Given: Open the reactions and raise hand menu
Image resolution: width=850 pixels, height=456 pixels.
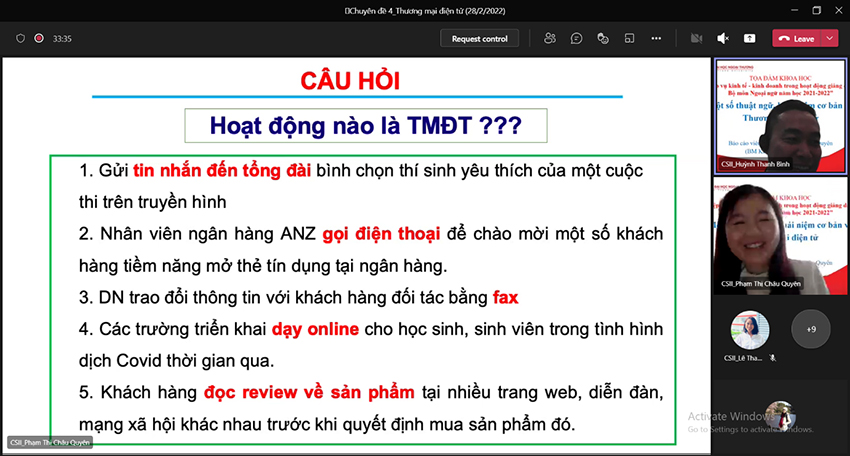Looking at the screenshot, I should click(x=603, y=38).
